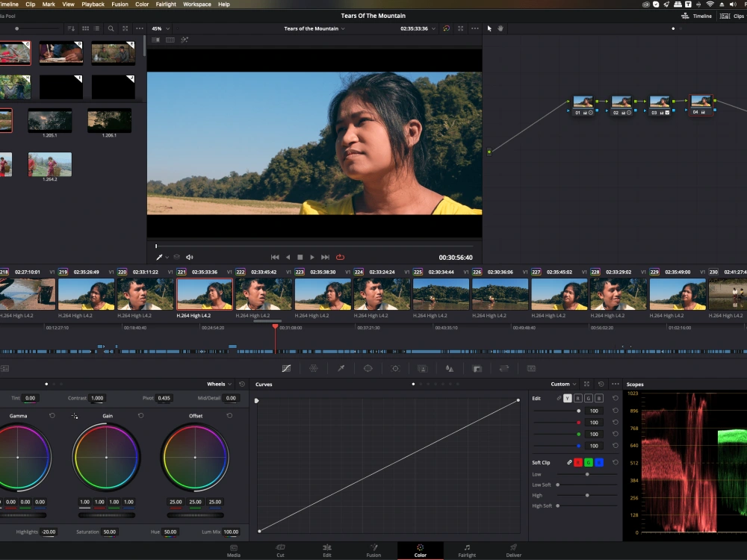The width and height of the screenshot is (747, 560).
Task: Open the 45% viewer zoom dropdown
Action: (161, 28)
